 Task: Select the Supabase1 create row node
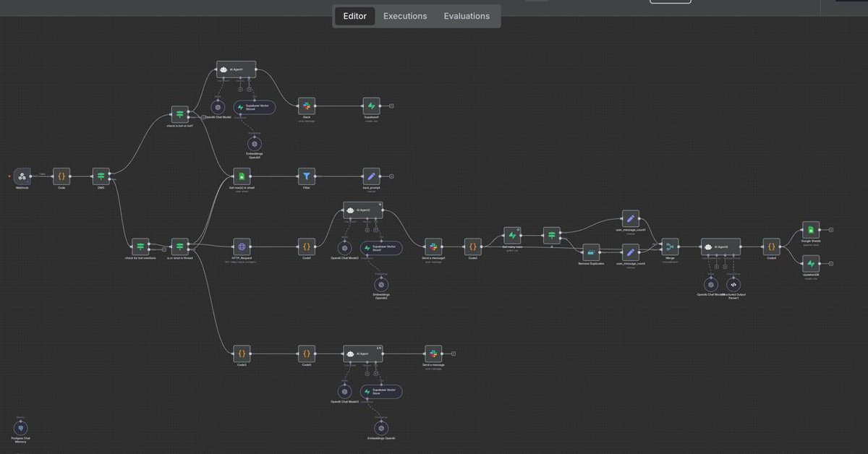(x=371, y=106)
